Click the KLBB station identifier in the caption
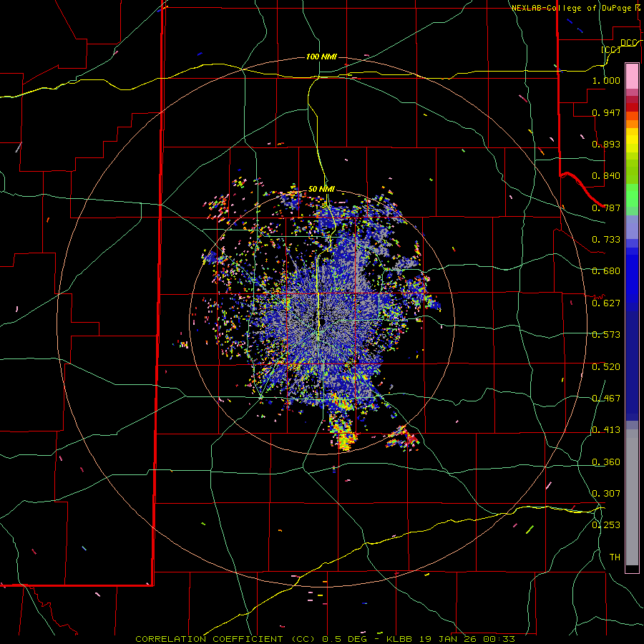Screen dimensions: 644x644 tap(399, 639)
